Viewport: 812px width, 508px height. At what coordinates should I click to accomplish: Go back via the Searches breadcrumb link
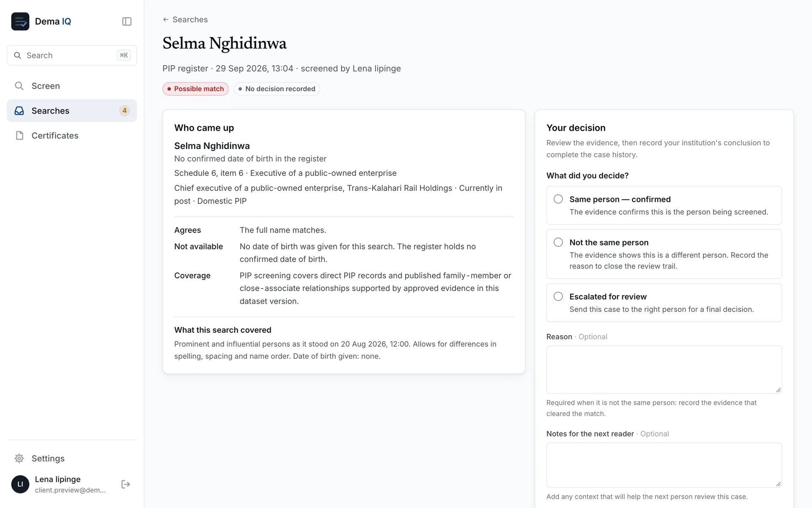tap(185, 19)
